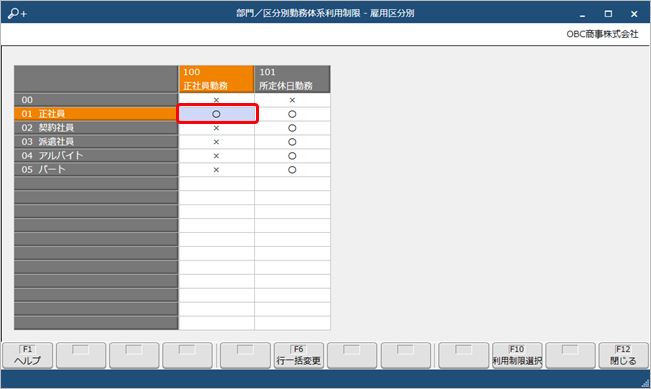Toggle 所定休日勤務 cell for 04 アルバイト
Viewport: 651px width, 389px height.
[292, 156]
